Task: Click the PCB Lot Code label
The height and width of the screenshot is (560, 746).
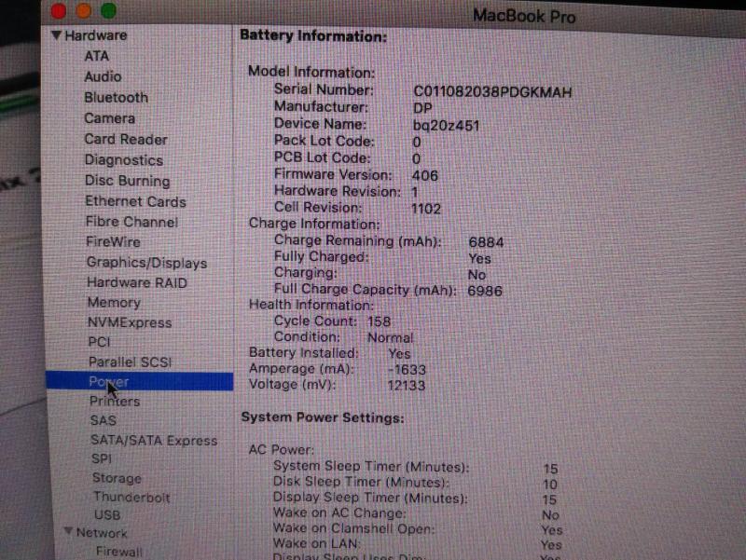Action: 323,158
